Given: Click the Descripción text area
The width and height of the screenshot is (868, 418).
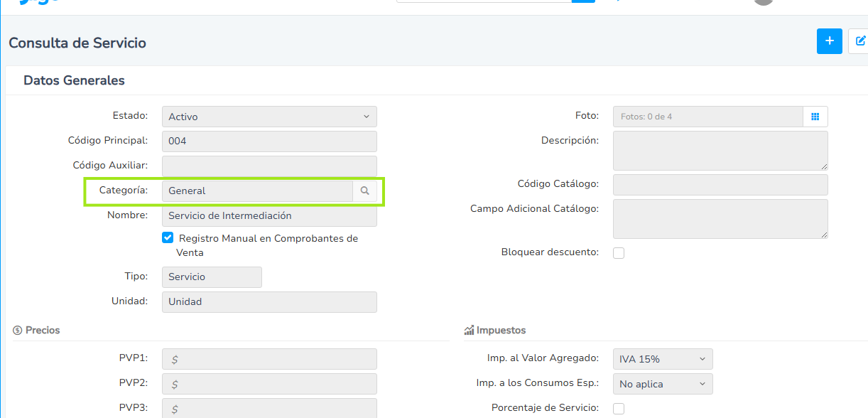Looking at the screenshot, I should click(x=720, y=151).
